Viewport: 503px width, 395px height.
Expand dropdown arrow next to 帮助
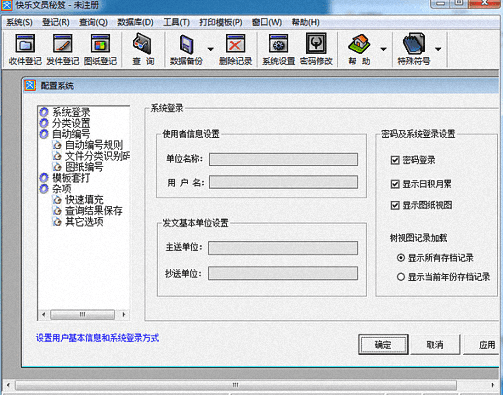click(x=383, y=49)
